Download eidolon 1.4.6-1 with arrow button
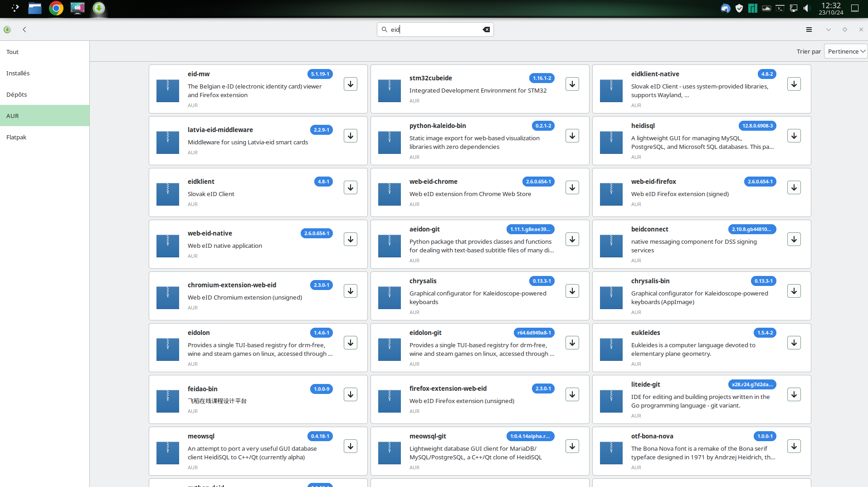This screenshot has height=487, width=868. pos(351,343)
